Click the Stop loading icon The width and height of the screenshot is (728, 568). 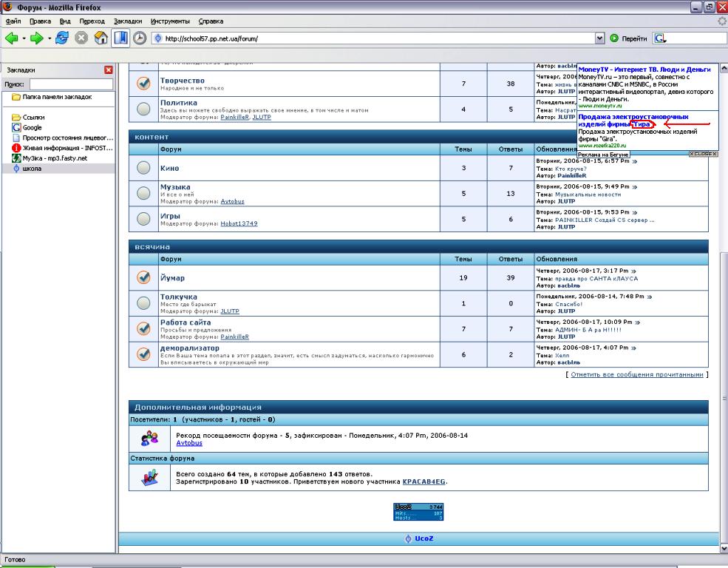tap(83, 38)
